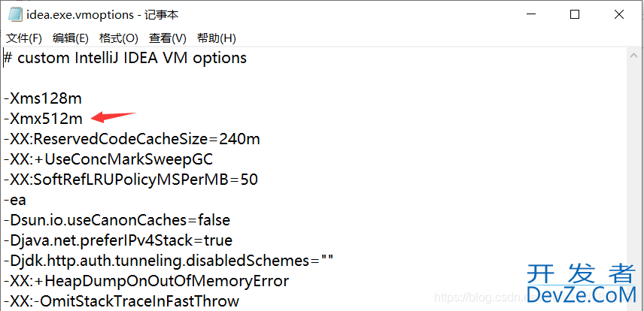Click in the -XX:ReservedCodeCacheSize=240m line
The width and height of the screenshot is (644, 311).
[x=132, y=139]
